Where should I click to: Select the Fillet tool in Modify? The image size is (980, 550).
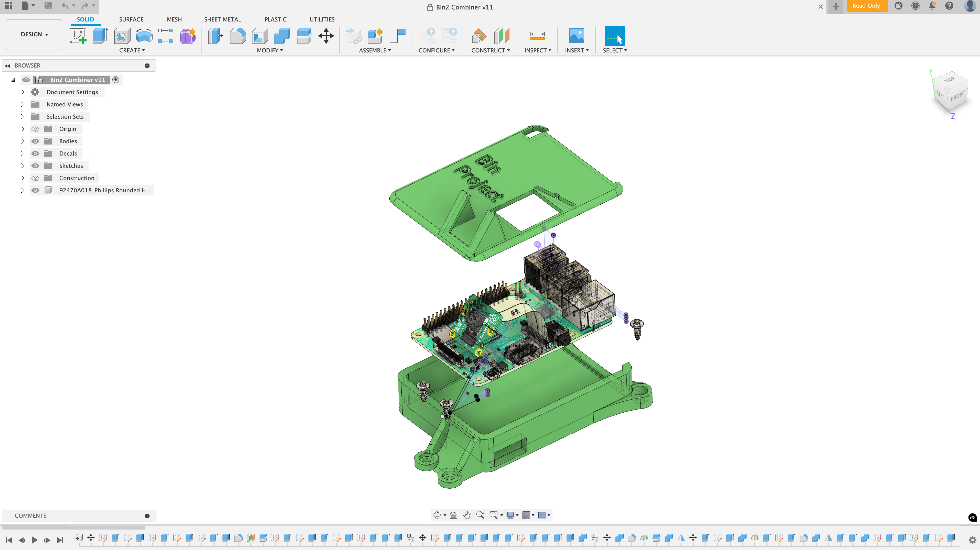pyautogui.click(x=238, y=36)
